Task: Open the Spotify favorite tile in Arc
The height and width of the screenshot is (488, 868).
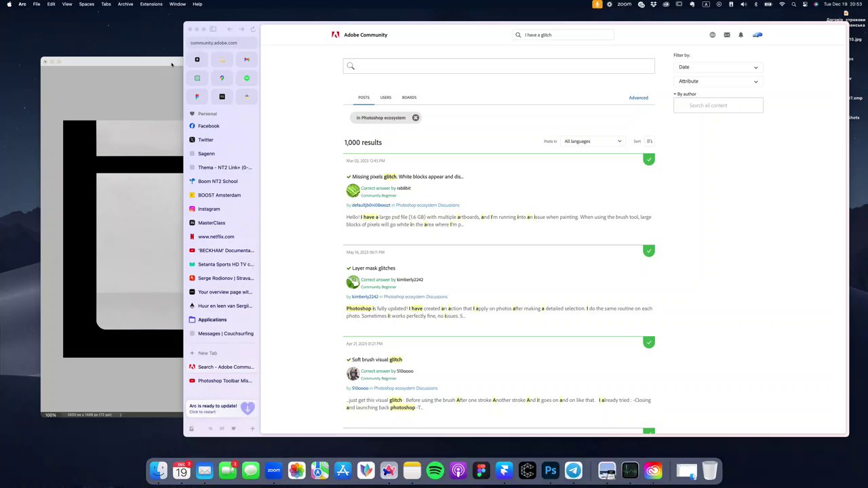Action: click(247, 78)
